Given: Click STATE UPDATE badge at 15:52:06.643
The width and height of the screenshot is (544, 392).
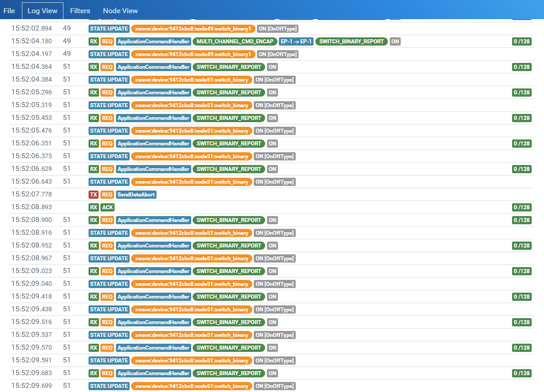Looking at the screenshot, I should [109, 182].
